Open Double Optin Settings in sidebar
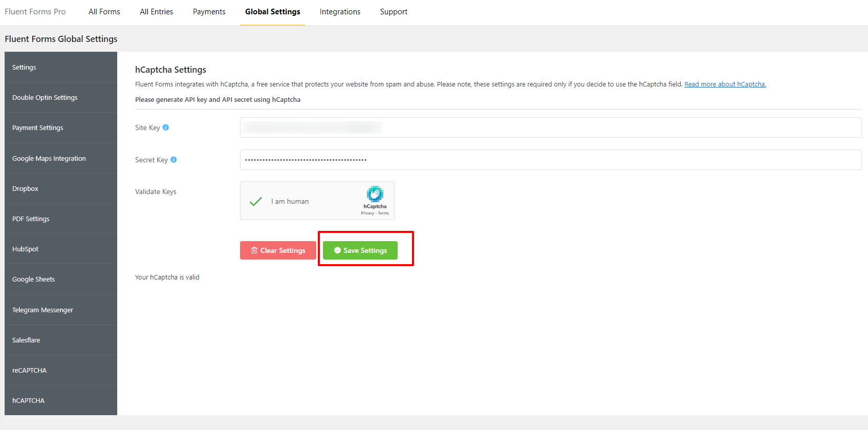The width and height of the screenshot is (868, 430). pyautogui.click(x=61, y=97)
